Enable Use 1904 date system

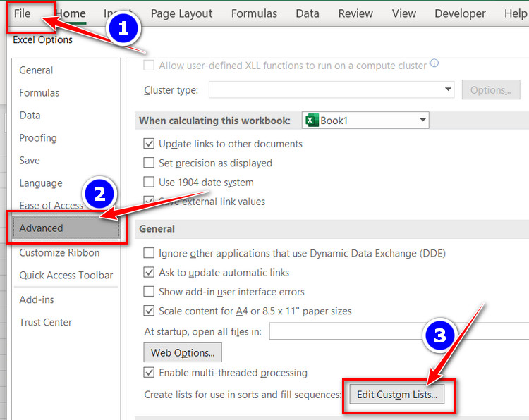(x=149, y=182)
